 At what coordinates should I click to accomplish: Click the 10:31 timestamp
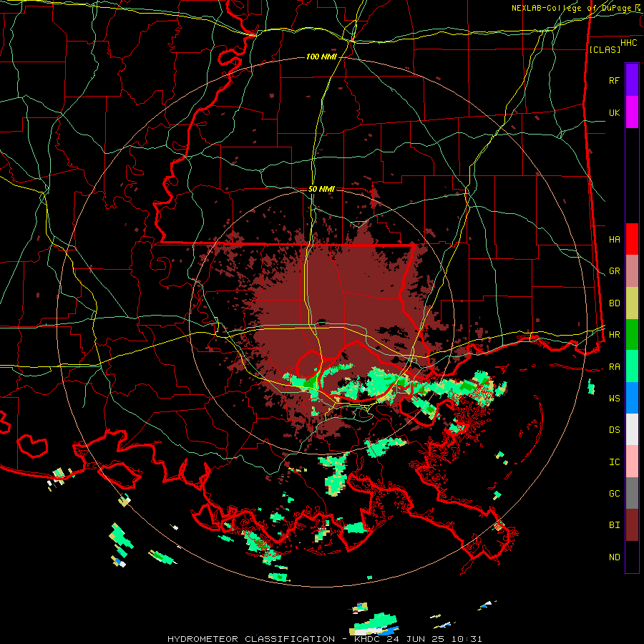tap(468, 639)
